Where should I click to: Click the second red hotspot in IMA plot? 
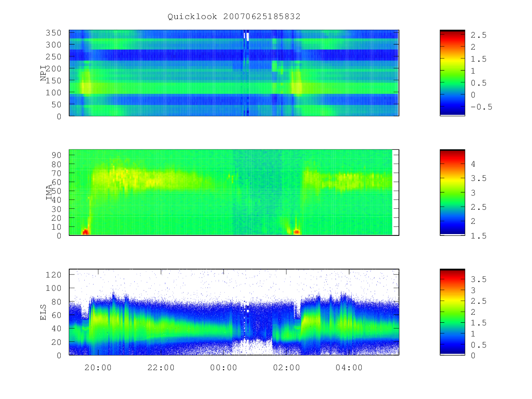point(297,232)
